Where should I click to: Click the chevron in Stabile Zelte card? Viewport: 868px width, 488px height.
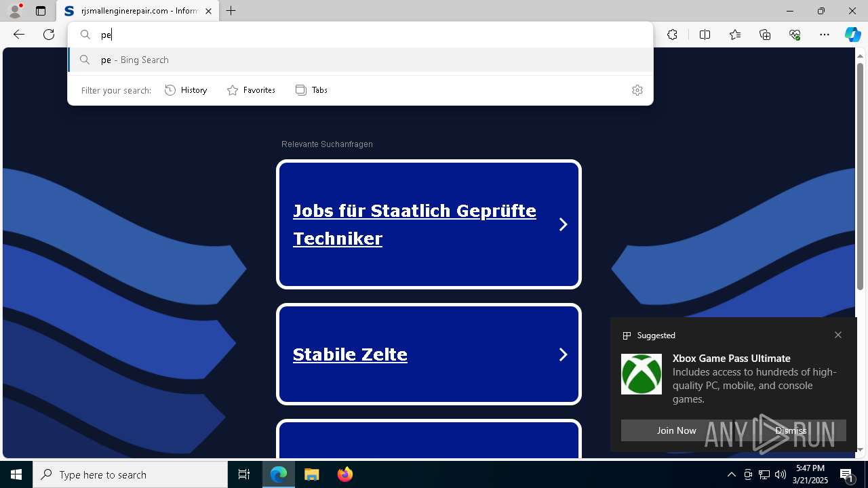[563, 354]
